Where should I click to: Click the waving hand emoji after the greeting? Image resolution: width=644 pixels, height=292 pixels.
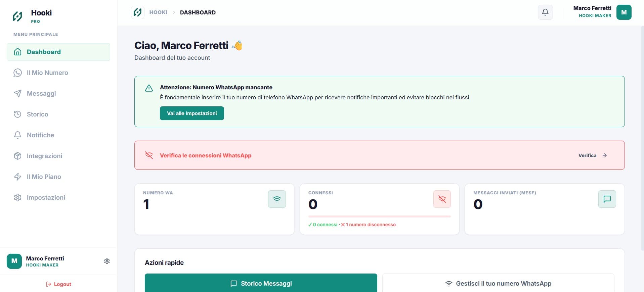point(237,45)
